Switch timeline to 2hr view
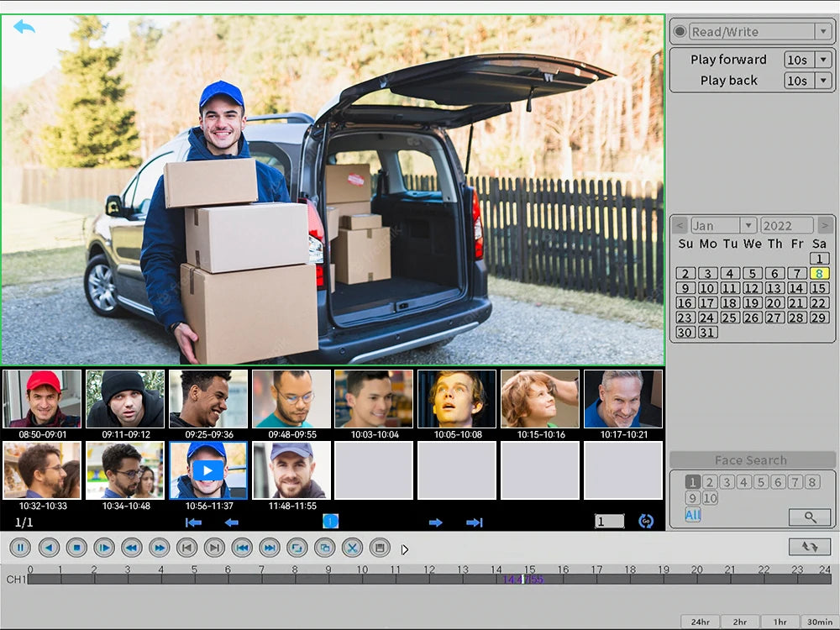This screenshot has height=630, width=840. (x=740, y=622)
